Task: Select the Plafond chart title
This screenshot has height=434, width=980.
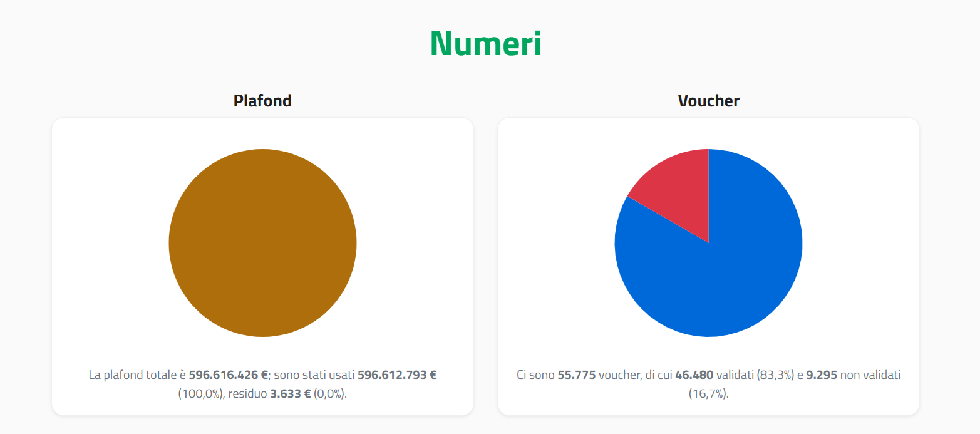Action: click(x=262, y=101)
